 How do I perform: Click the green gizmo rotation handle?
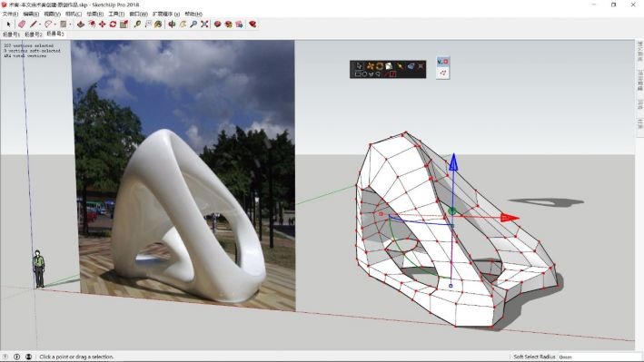click(452, 211)
